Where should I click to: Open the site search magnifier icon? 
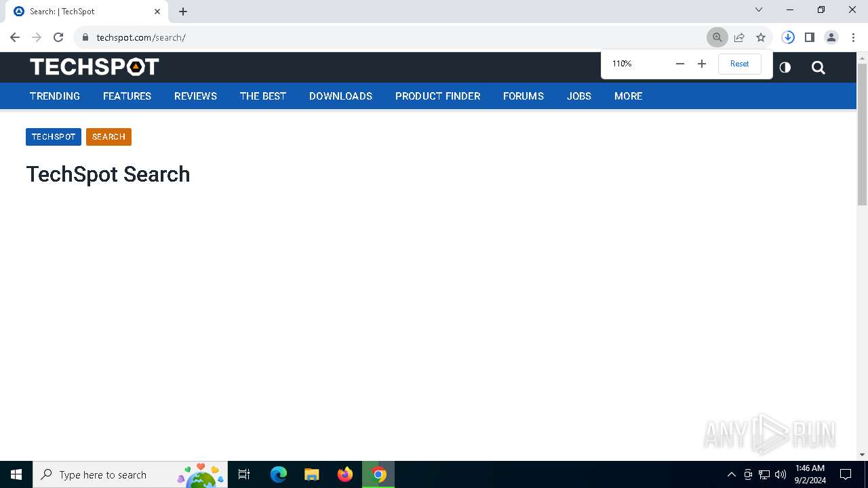click(818, 67)
